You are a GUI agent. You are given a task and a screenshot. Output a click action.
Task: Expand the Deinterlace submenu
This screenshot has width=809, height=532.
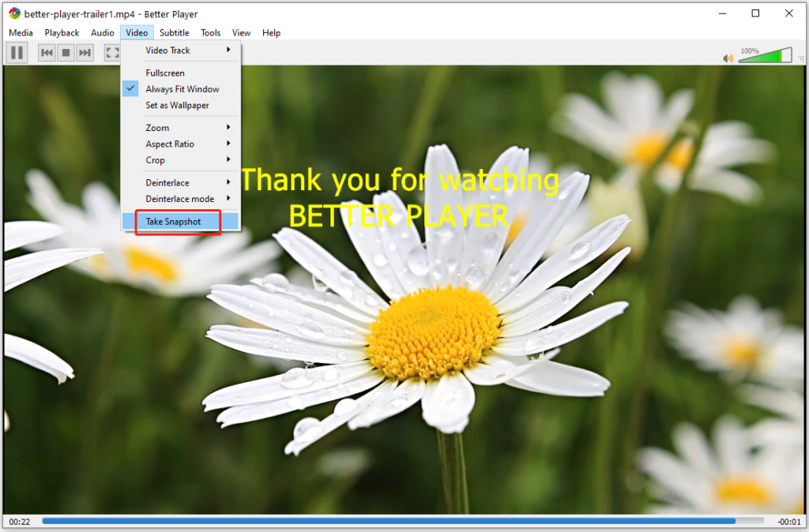coord(181,182)
